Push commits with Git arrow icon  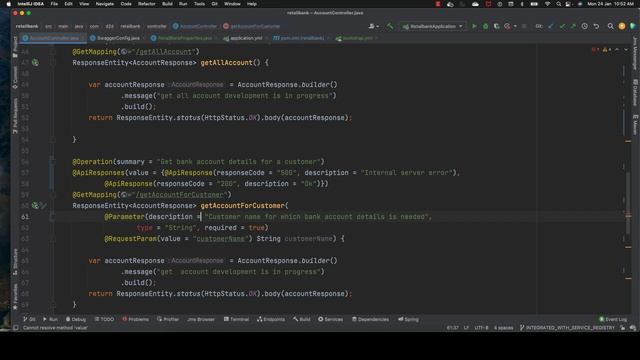pos(573,26)
